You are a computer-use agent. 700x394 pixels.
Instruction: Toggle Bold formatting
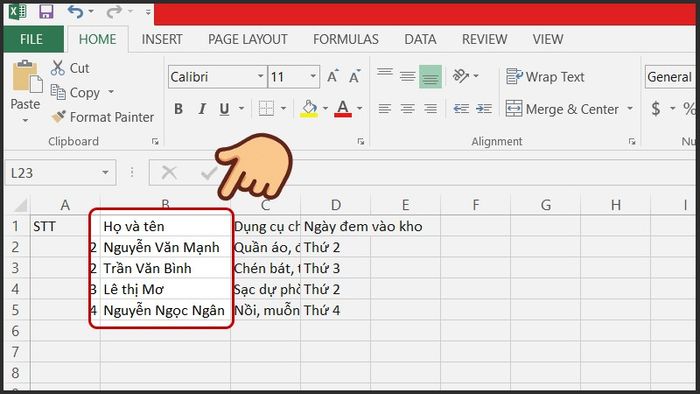tap(178, 109)
